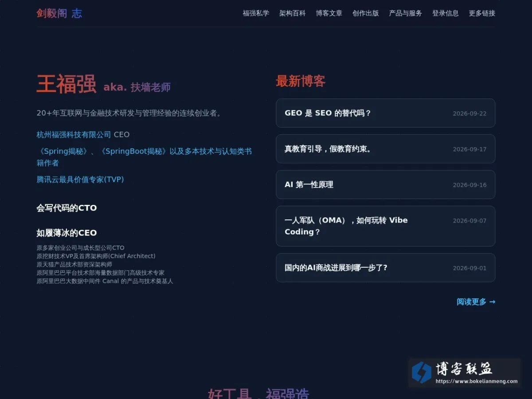Click the 最新博客 section heading

(x=301, y=81)
